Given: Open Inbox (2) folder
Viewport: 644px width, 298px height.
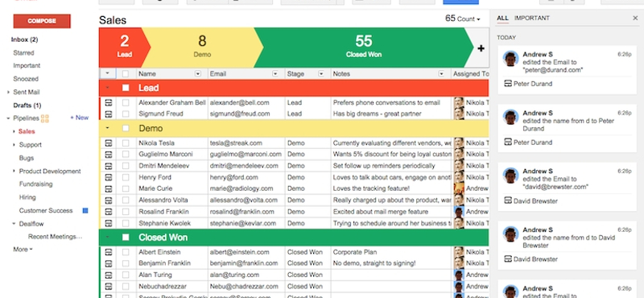Looking at the screenshot, I should coord(25,40).
